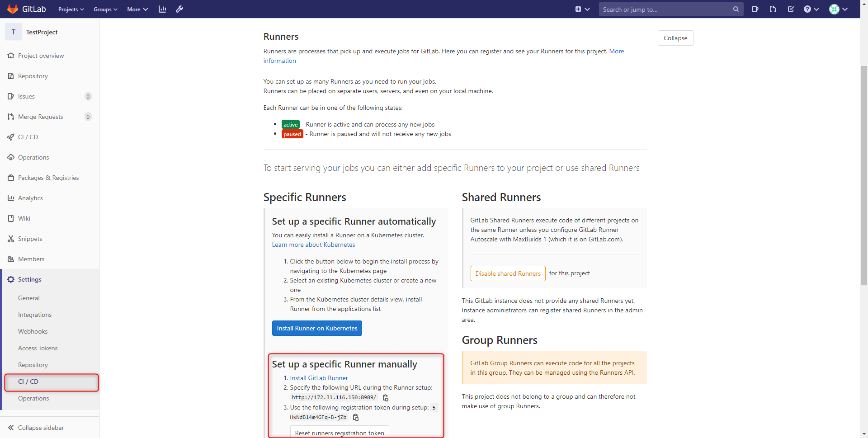The image size is (868, 438).
Task: Open the Install GitLab Runner link
Action: [x=319, y=378]
